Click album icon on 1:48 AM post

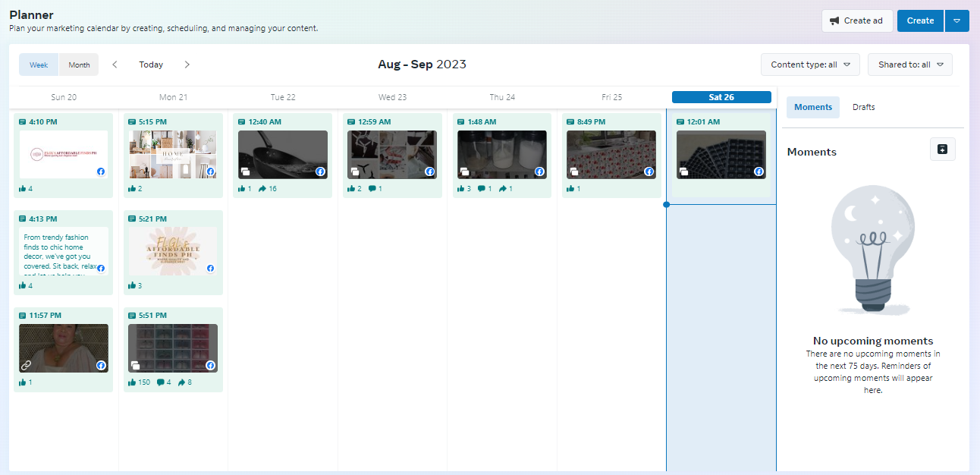[465, 172]
